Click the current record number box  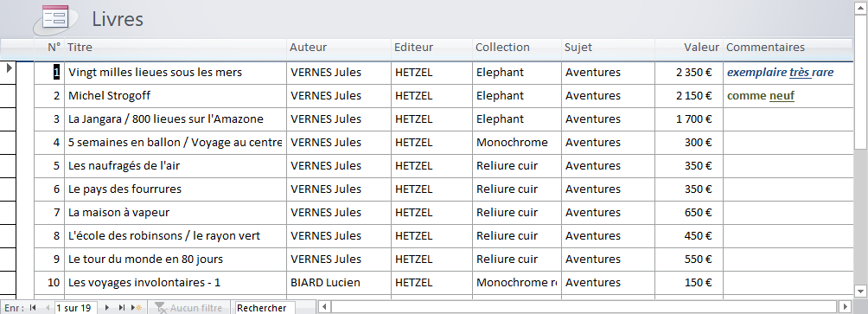76,308
